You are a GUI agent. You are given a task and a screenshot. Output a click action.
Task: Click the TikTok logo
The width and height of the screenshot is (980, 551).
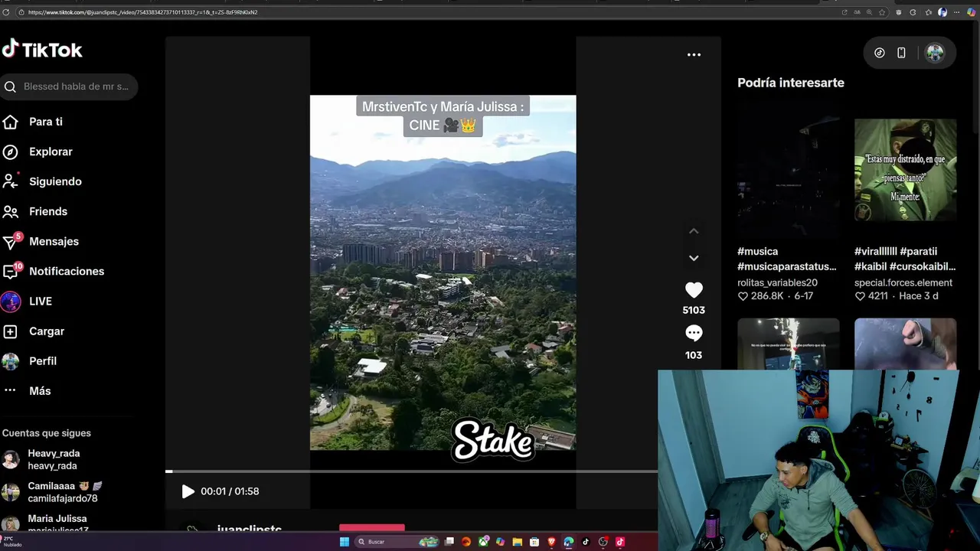(42, 50)
